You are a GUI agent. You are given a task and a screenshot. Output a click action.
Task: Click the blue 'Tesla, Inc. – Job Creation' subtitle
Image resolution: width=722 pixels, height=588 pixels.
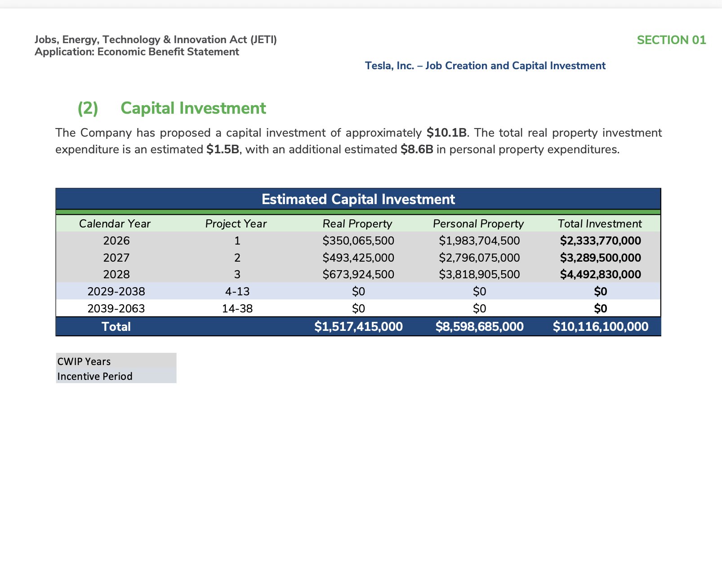pos(485,66)
